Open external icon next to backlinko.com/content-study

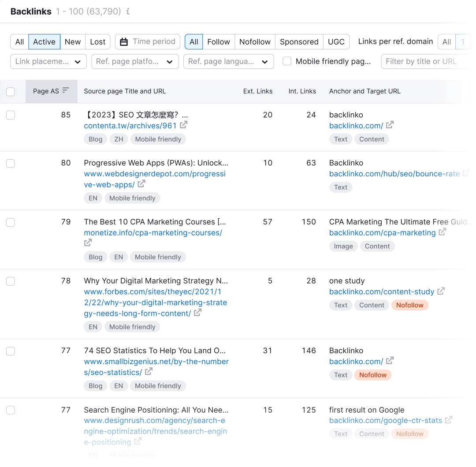[441, 291]
